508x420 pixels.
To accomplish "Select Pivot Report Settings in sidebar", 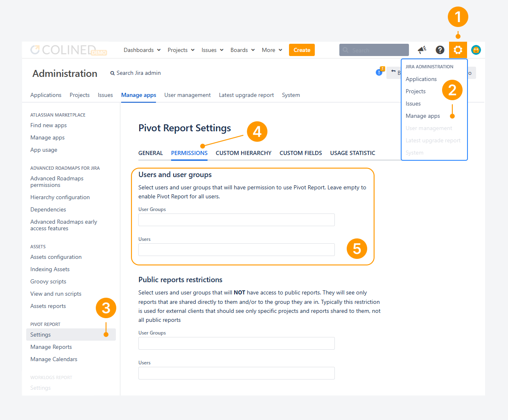I will pyautogui.click(x=71, y=335).
